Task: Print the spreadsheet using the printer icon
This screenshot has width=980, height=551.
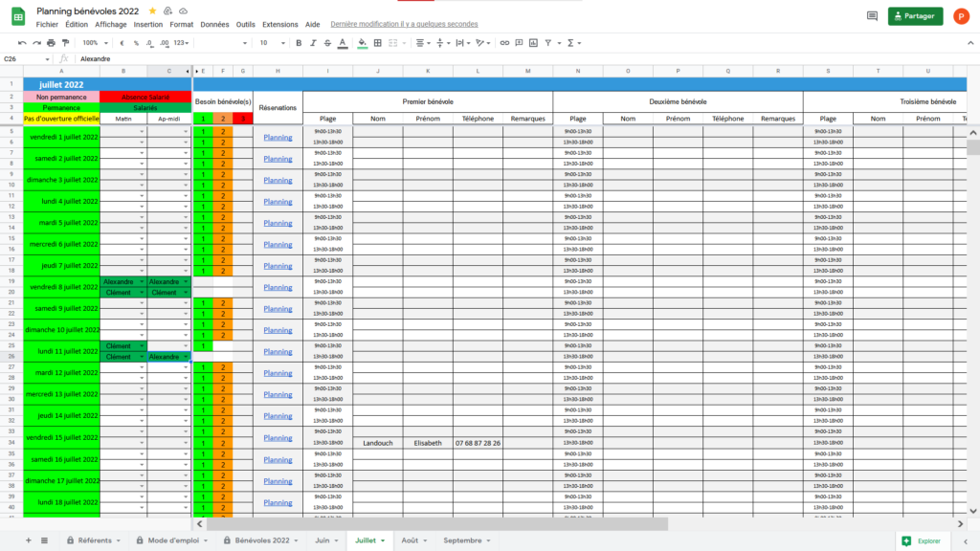Action: click(51, 43)
